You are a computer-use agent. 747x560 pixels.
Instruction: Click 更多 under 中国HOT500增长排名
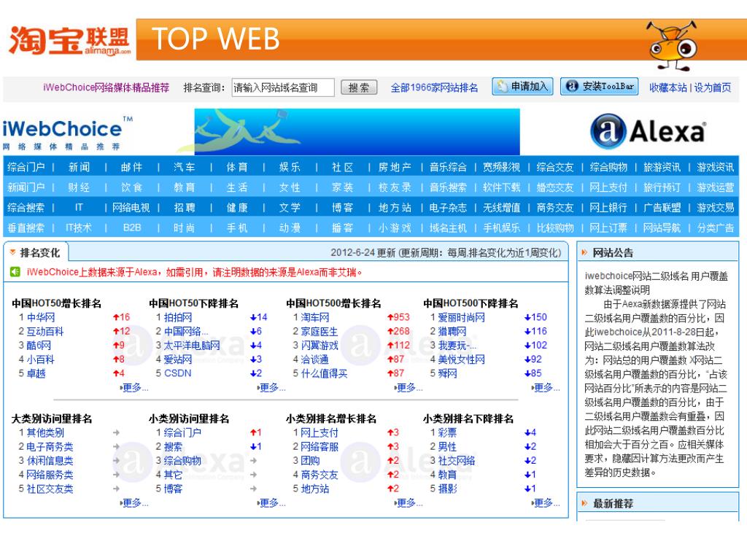click(x=409, y=388)
